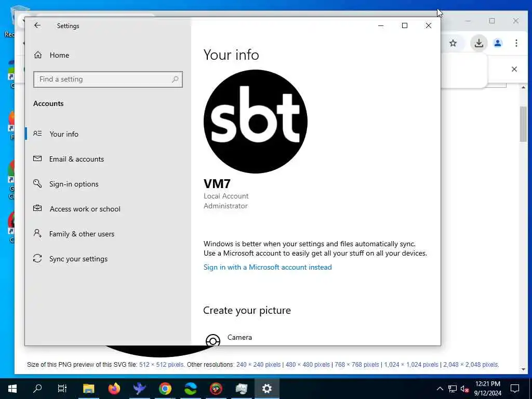Launch Firefox from the taskbar
The width and height of the screenshot is (532, 399).
click(x=114, y=389)
